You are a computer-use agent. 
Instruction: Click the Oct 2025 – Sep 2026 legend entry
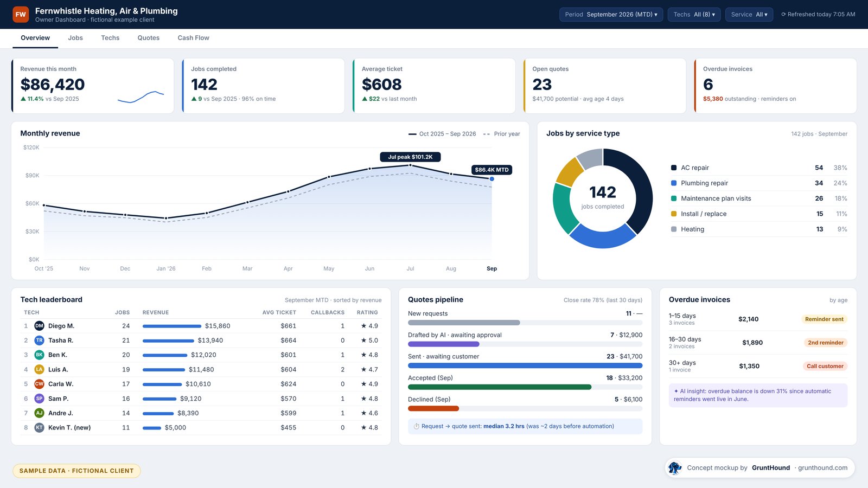click(x=442, y=134)
